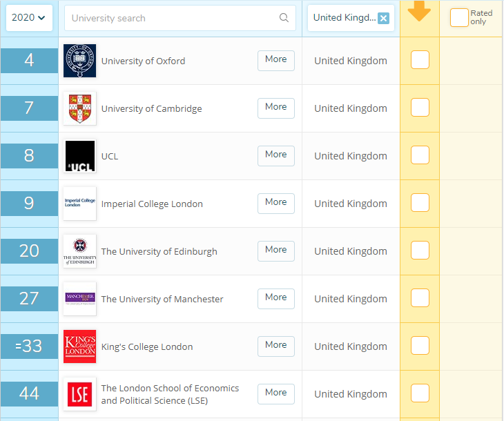The height and width of the screenshot is (421, 504).
Task: Click the UCL logo thumbnail
Action: point(79,156)
